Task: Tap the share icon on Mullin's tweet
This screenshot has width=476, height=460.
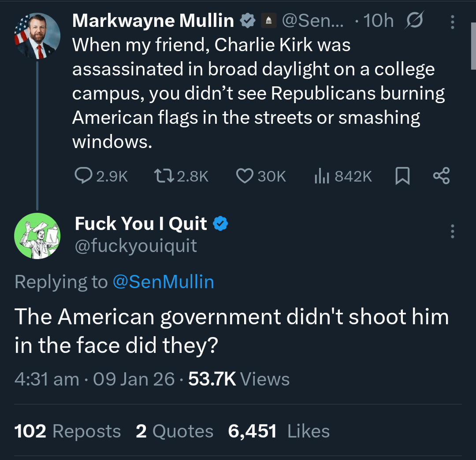Action: [441, 176]
